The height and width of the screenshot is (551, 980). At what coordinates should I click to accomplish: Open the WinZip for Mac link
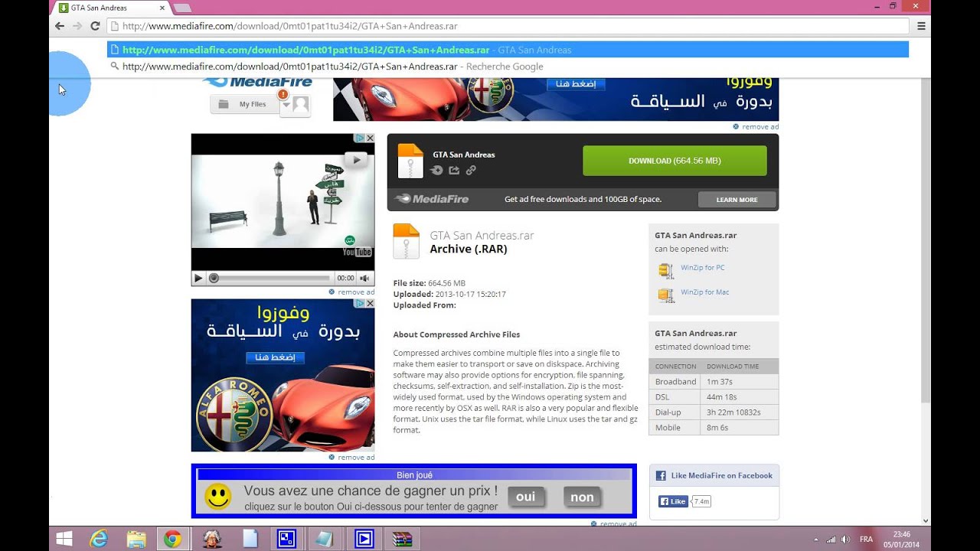[704, 292]
